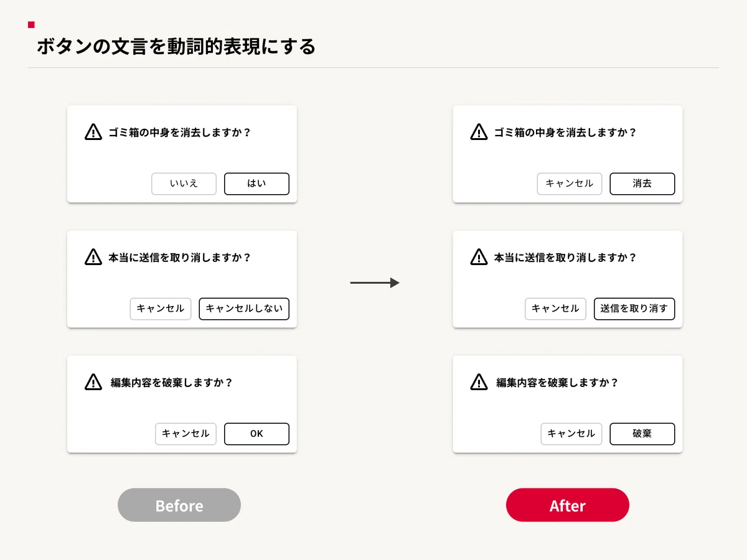Click the キャンセルしない button
The width and height of the screenshot is (747, 560).
pos(244,309)
